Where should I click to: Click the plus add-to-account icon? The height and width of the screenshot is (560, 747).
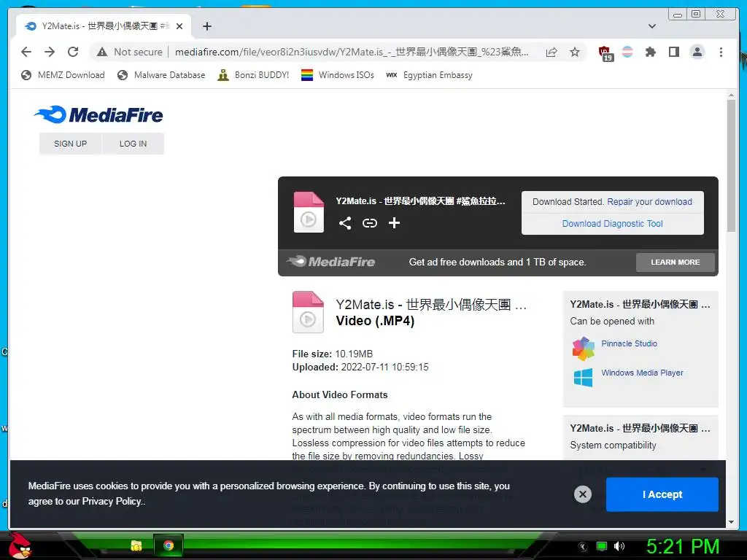tap(394, 223)
